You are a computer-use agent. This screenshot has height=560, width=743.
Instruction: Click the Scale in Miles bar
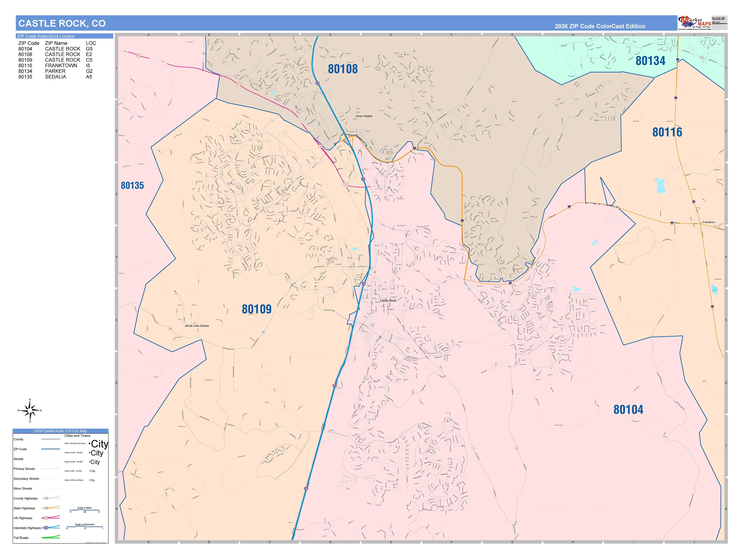tap(85, 510)
